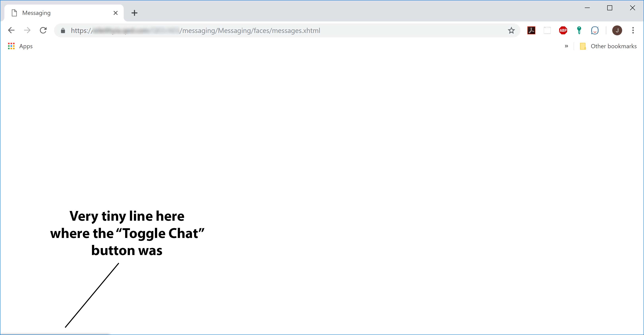View site information via the padlock icon

click(63, 31)
